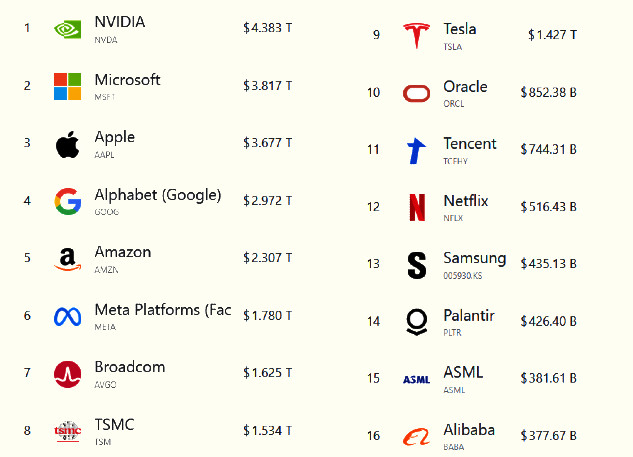The image size is (633, 457).
Task: Select the Meta infinity logo
Action: click(67, 317)
